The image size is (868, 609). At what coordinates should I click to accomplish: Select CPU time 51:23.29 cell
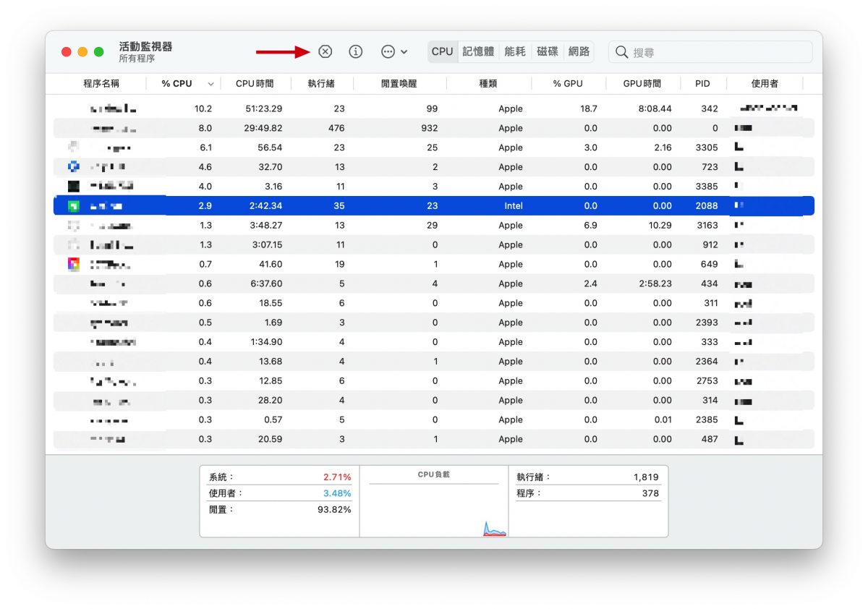point(263,108)
